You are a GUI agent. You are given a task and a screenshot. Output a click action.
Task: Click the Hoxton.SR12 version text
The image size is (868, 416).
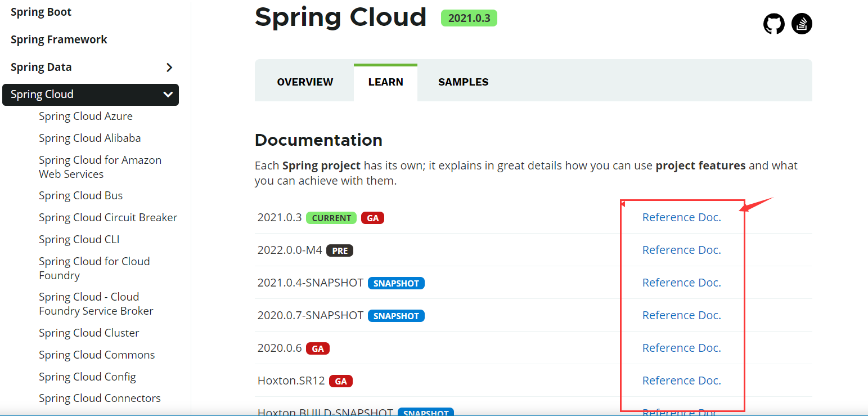coord(291,381)
